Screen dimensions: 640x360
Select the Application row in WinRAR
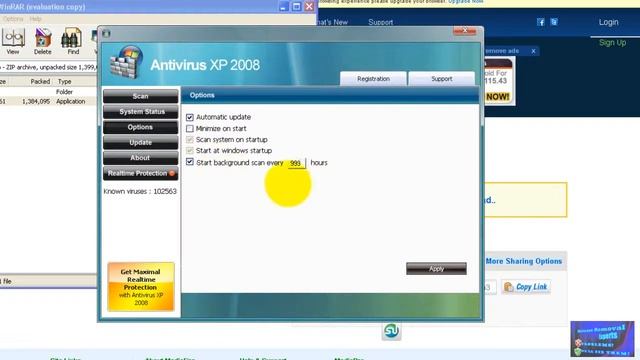[x=48, y=101]
